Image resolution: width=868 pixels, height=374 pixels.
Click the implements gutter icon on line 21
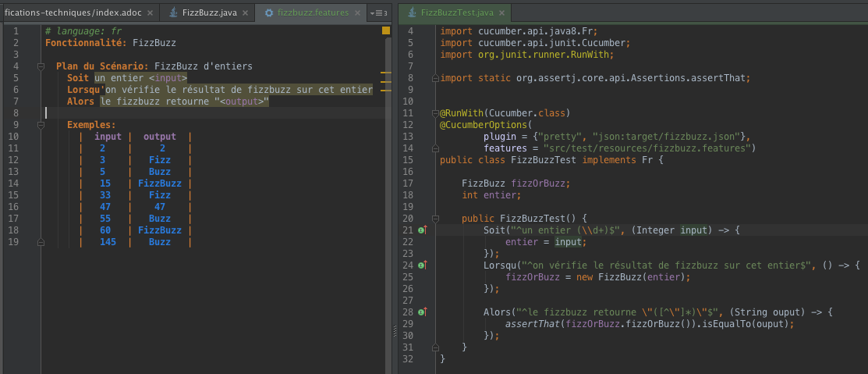pyautogui.click(x=422, y=230)
